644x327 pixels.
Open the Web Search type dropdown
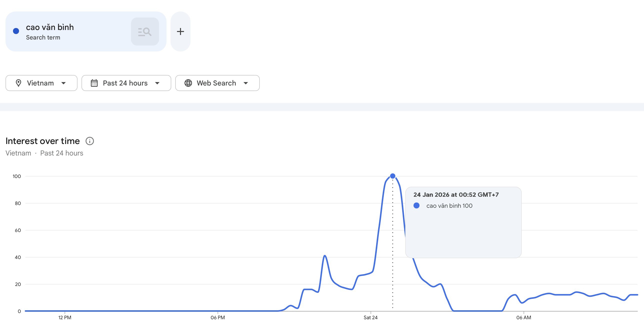pyautogui.click(x=217, y=83)
